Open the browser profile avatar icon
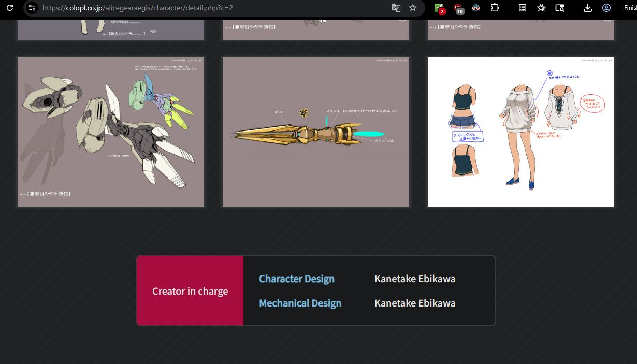 click(x=606, y=8)
